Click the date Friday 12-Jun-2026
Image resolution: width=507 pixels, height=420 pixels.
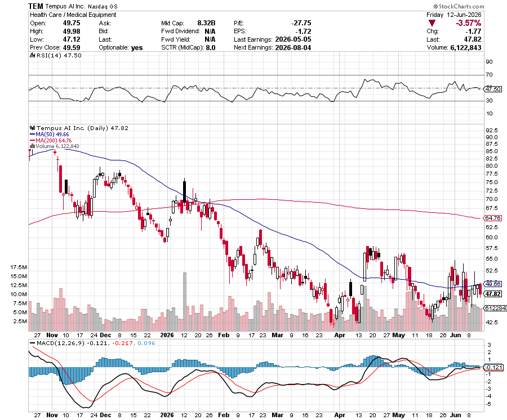click(x=453, y=15)
